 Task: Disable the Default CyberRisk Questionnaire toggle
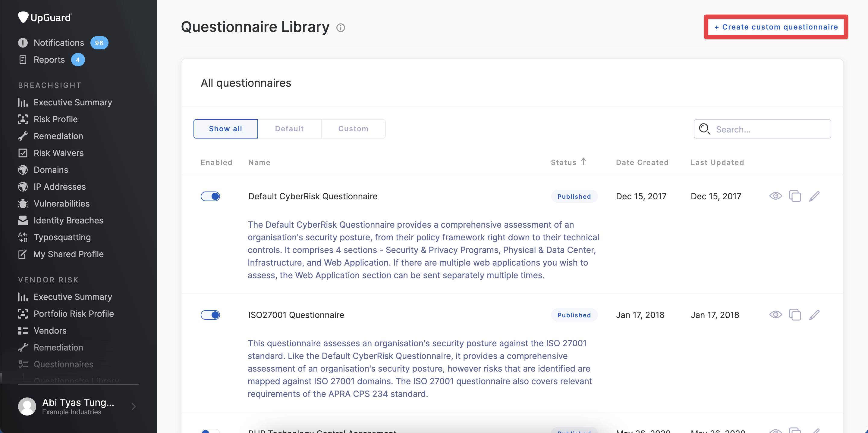point(210,196)
